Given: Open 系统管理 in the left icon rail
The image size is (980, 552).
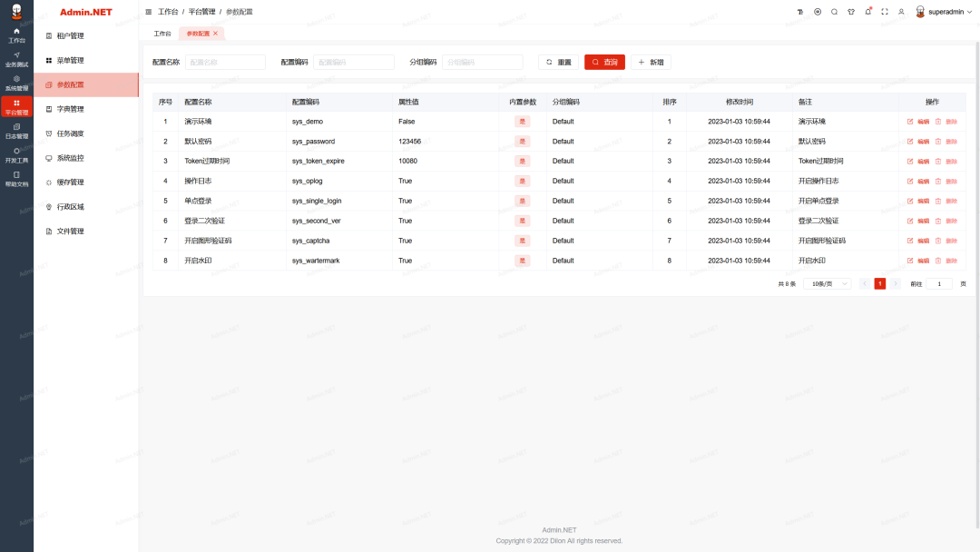Looking at the screenshot, I should pyautogui.click(x=16, y=84).
